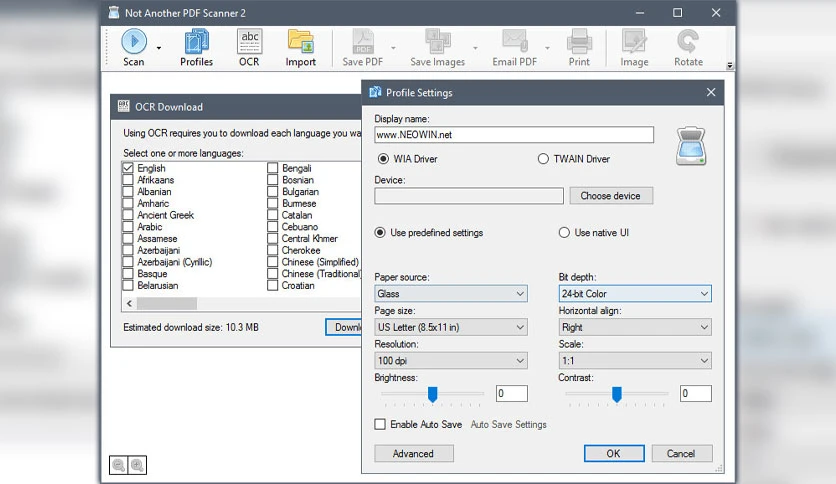Click language list scroll left arrow

point(130,303)
